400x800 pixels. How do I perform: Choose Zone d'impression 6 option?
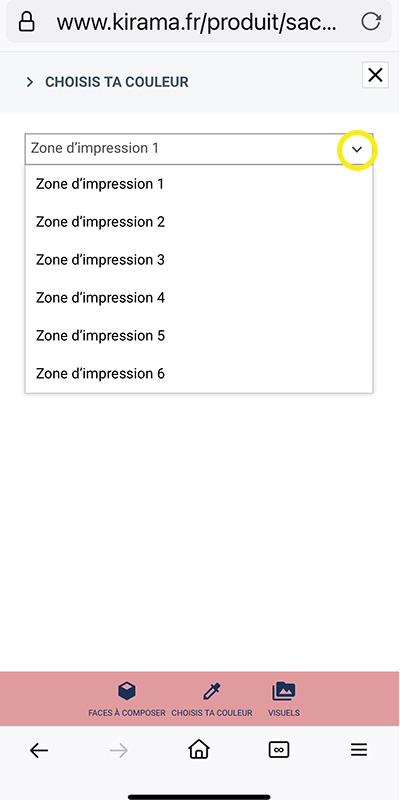pos(199,373)
